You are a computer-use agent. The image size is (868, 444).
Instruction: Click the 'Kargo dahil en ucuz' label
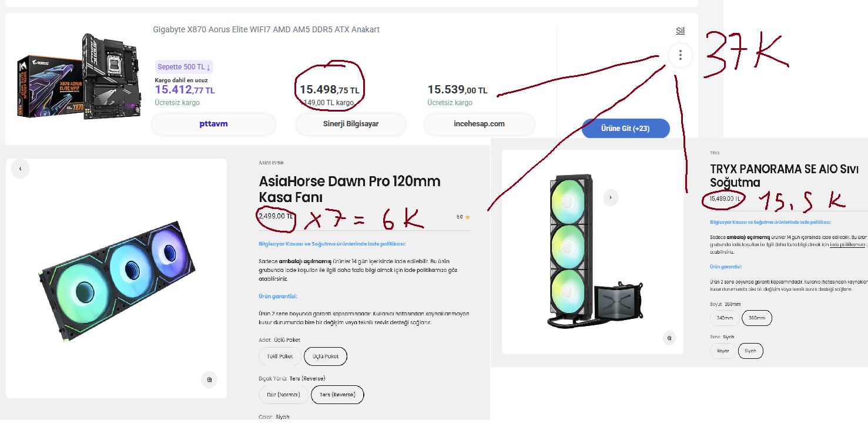click(181, 80)
